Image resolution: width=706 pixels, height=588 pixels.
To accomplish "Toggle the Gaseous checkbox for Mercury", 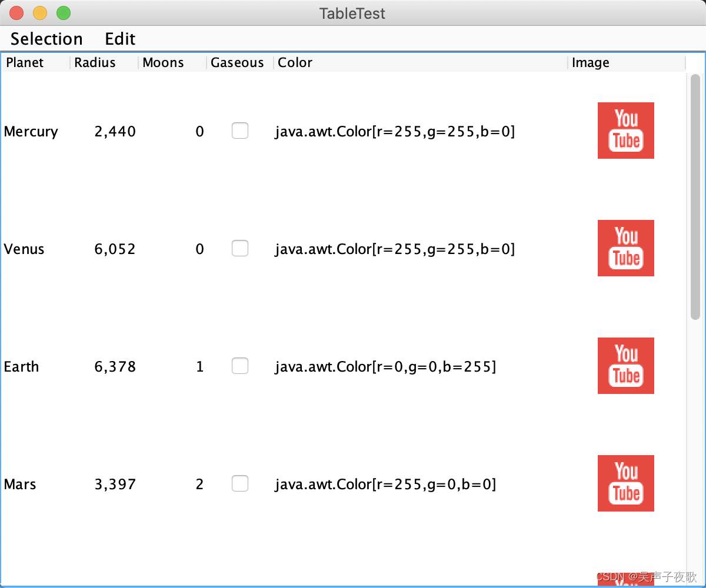I will 240,131.
